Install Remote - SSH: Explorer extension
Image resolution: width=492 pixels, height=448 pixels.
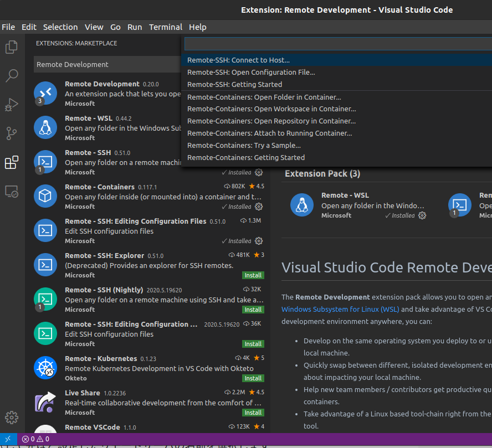pos(253,275)
